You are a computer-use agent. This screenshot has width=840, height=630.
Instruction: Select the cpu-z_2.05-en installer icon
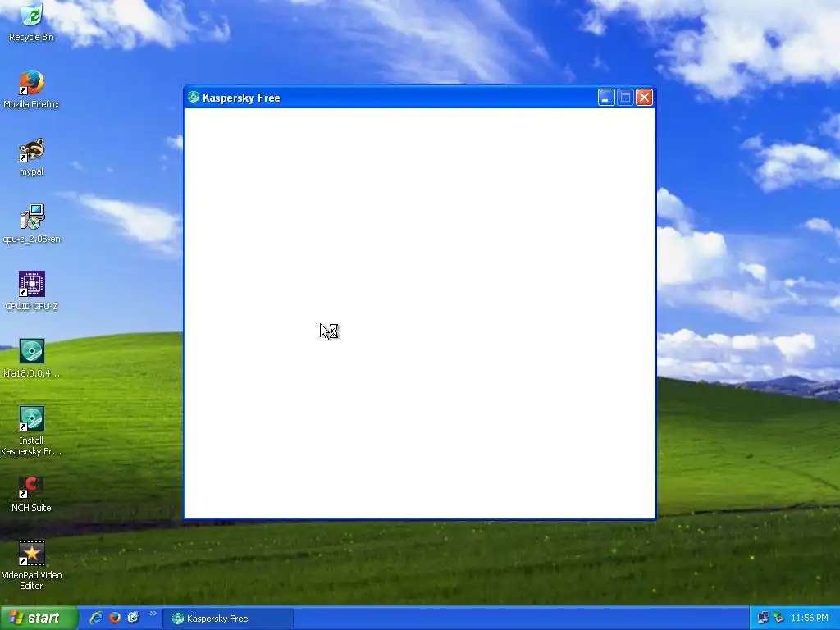(x=32, y=217)
